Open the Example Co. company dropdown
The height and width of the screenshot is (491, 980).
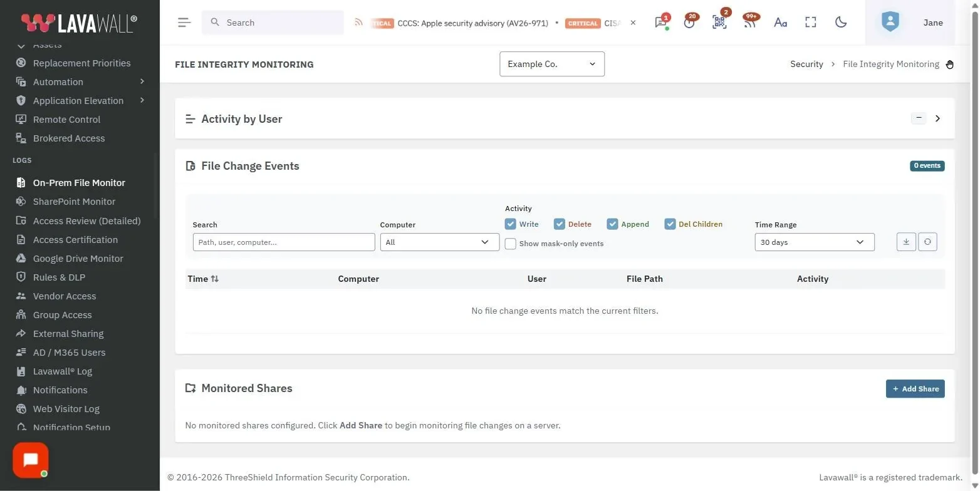(x=552, y=64)
